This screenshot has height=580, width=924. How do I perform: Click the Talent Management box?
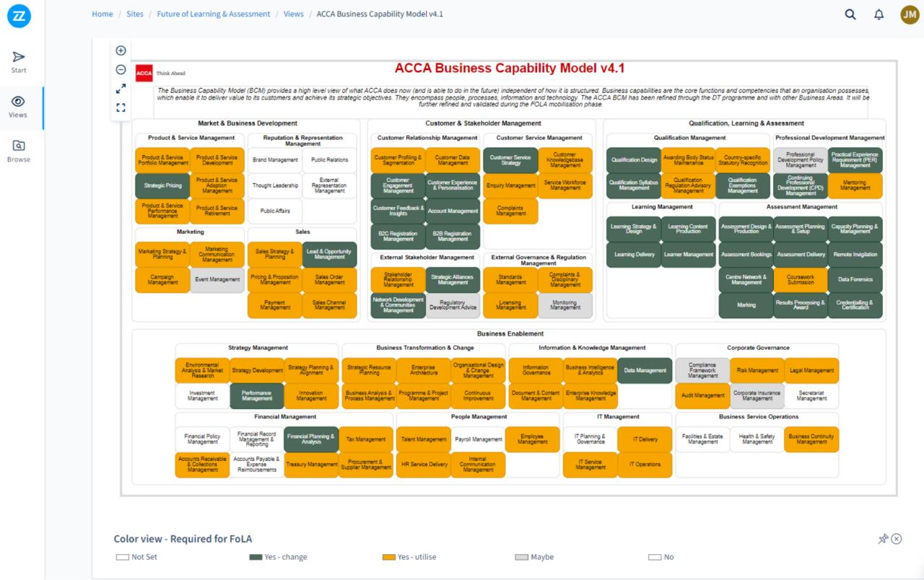tap(424, 439)
